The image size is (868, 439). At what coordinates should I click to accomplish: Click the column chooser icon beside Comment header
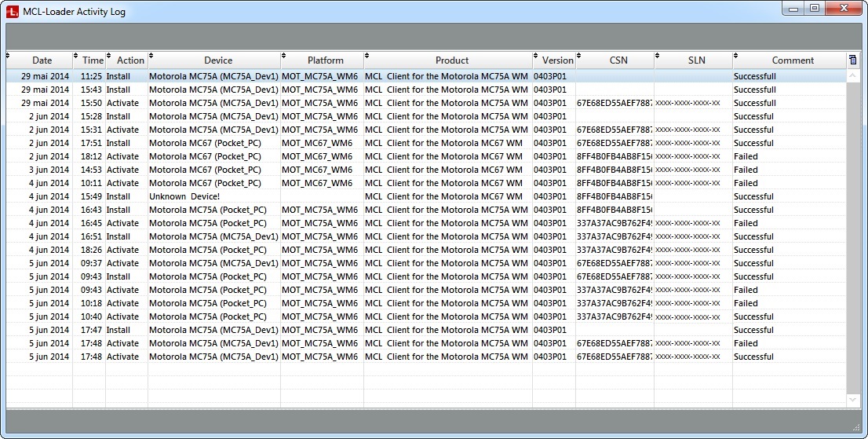click(x=852, y=60)
